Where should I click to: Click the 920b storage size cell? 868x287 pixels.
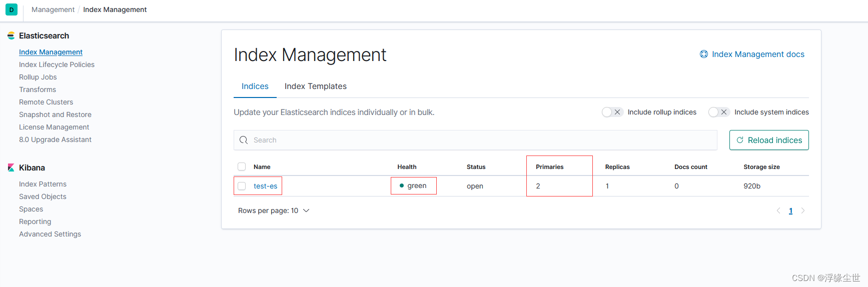(x=752, y=186)
